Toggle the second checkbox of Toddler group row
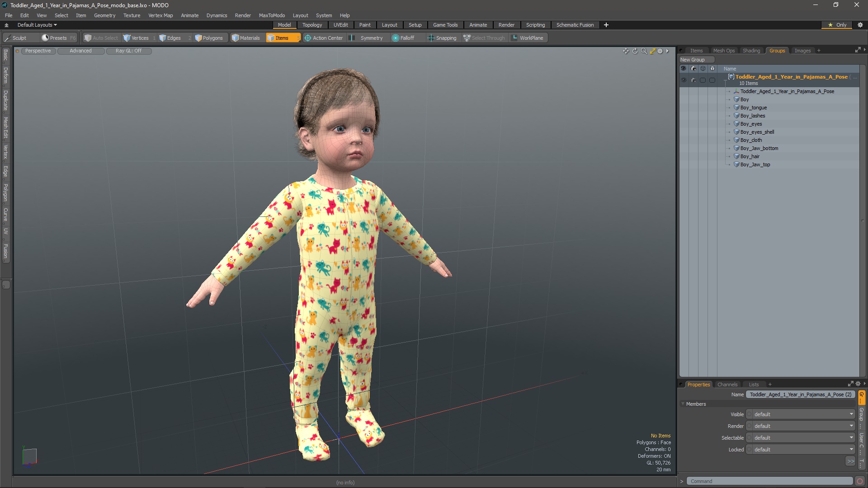Screen dimensions: 868x488 pos(712,80)
